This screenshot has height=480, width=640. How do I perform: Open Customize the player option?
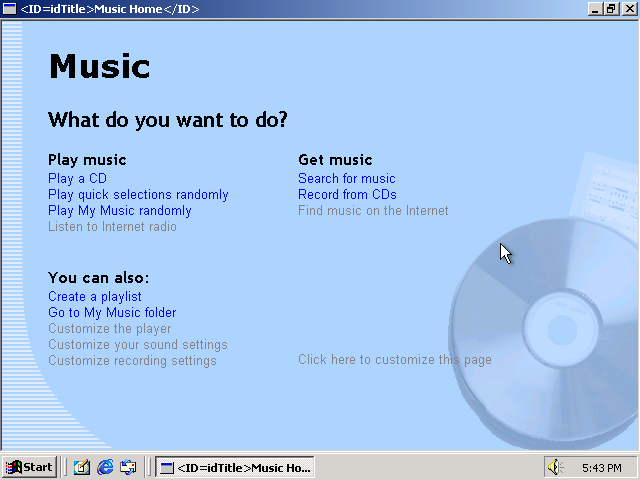coord(110,329)
